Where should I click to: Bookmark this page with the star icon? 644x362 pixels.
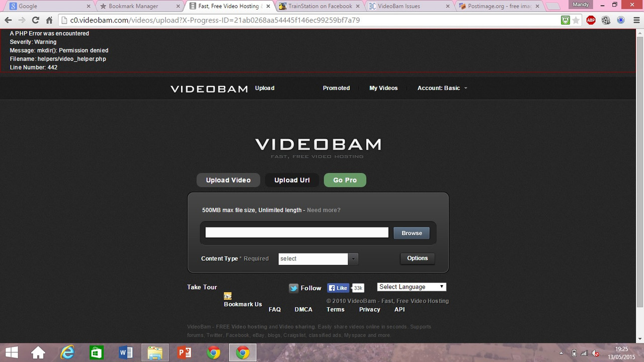coord(576,20)
